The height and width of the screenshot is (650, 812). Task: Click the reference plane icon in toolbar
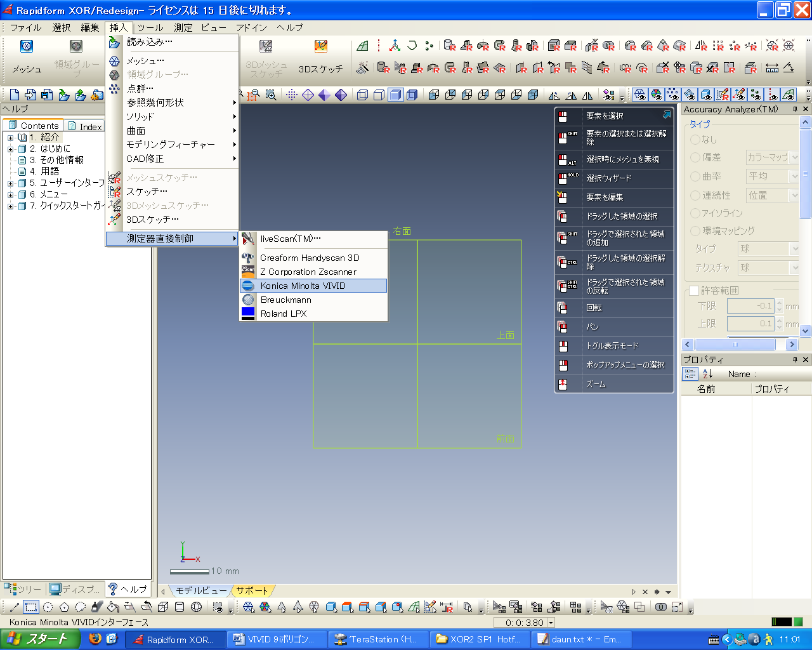[x=363, y=46]
